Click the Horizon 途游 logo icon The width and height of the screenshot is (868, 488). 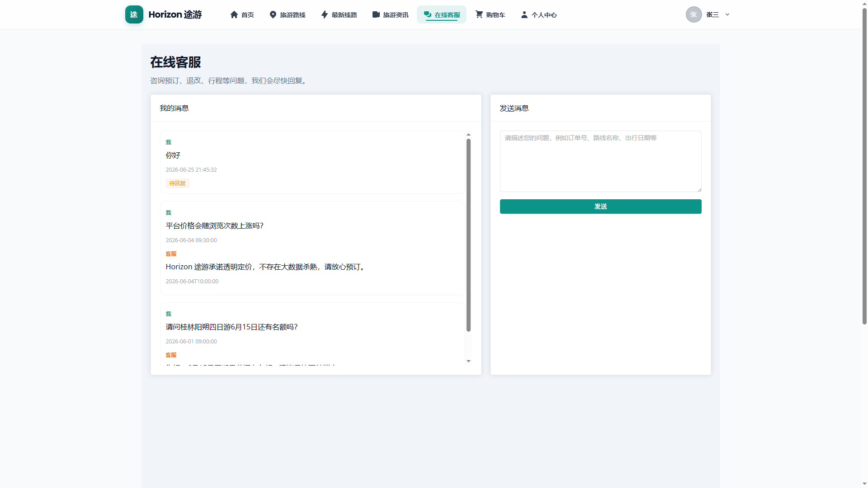tap(134, 14)
